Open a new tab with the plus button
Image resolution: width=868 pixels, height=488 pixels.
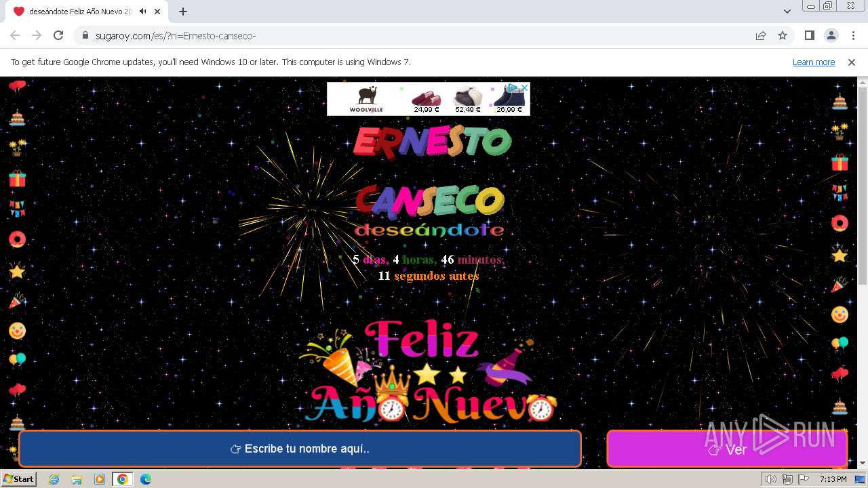pyautogui.click(x=182, y=12)
